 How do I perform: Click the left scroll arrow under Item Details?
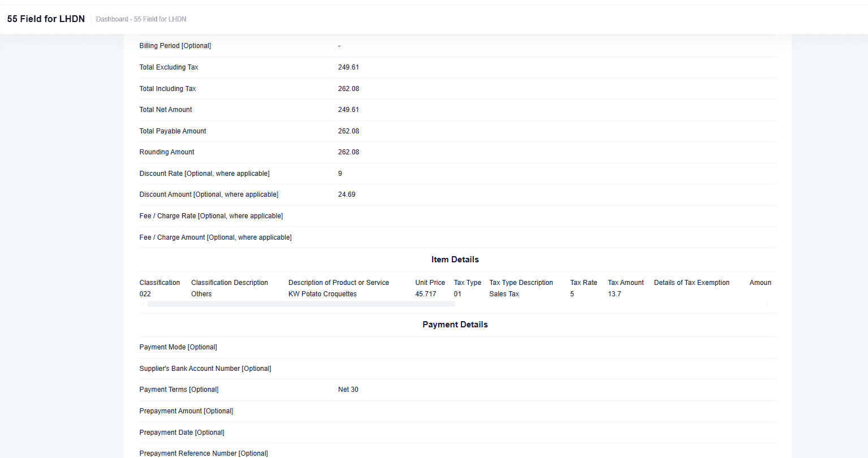[142, 304]
